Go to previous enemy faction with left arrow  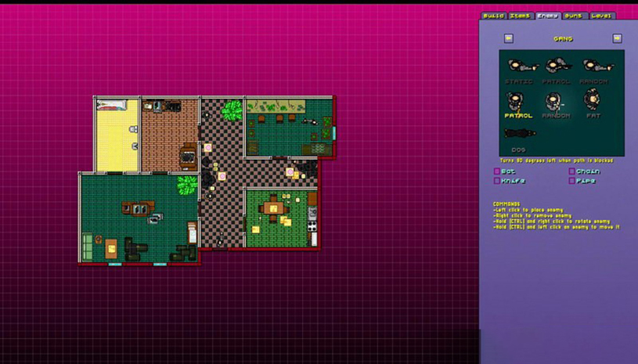[509, 38]
